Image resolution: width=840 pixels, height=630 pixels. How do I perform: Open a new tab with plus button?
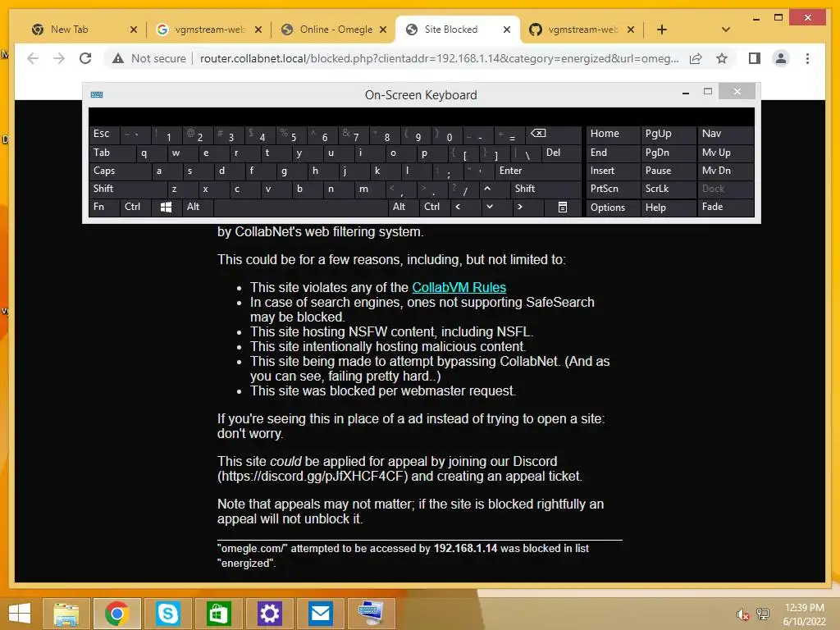click(x=662, y=30)
